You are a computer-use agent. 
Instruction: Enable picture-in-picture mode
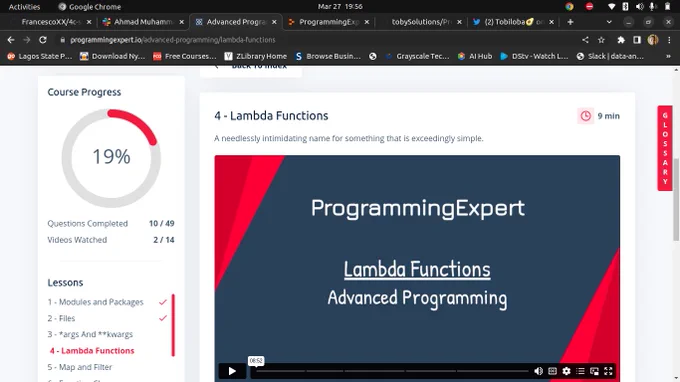click(594, 371)
